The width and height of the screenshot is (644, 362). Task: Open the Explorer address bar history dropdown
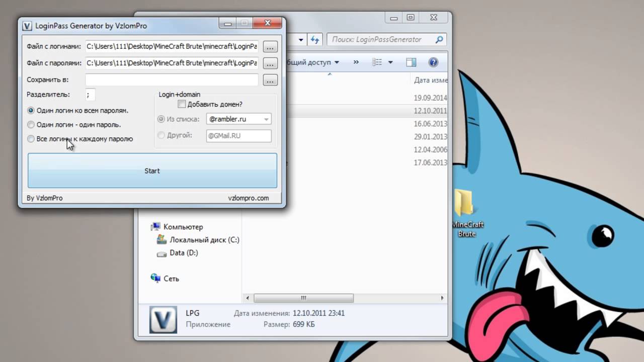pyautogui.click(x=301, y=40)
